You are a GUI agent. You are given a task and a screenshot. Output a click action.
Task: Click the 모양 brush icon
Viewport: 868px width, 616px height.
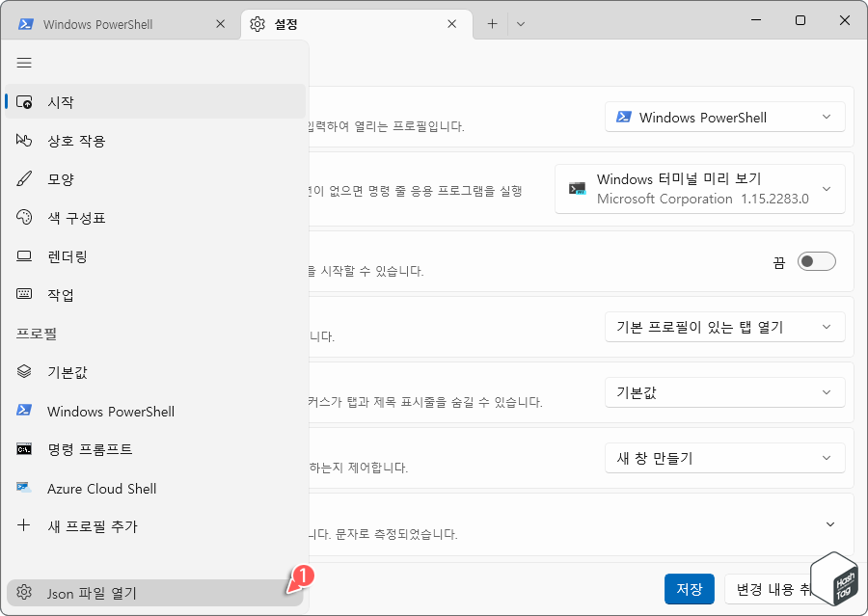[x=24, y=178]
